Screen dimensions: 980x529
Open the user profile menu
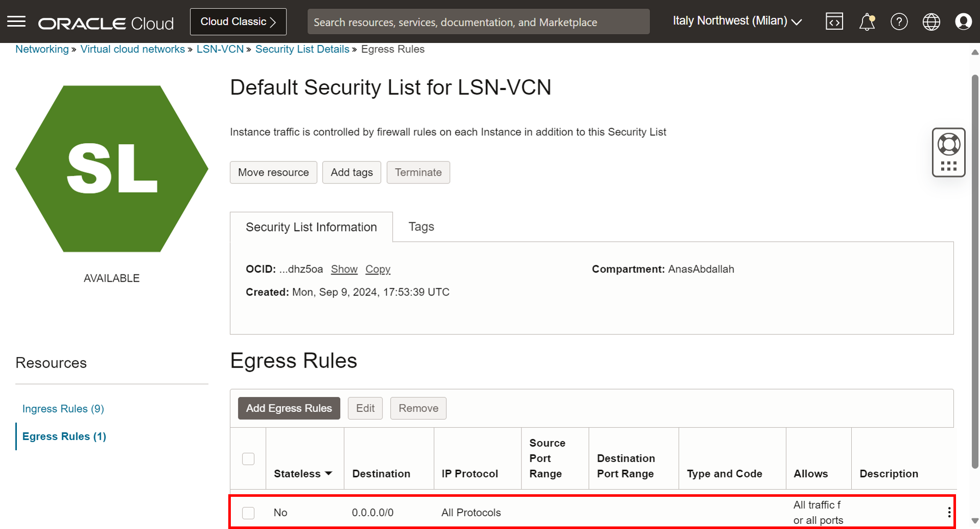tap(963, 21)
